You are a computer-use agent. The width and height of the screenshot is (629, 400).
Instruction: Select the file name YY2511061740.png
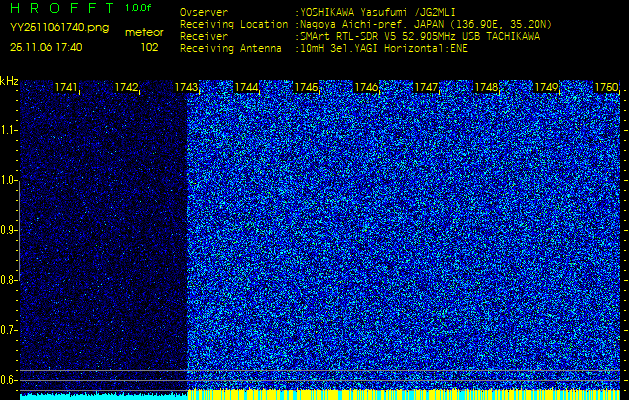[59, 28]
